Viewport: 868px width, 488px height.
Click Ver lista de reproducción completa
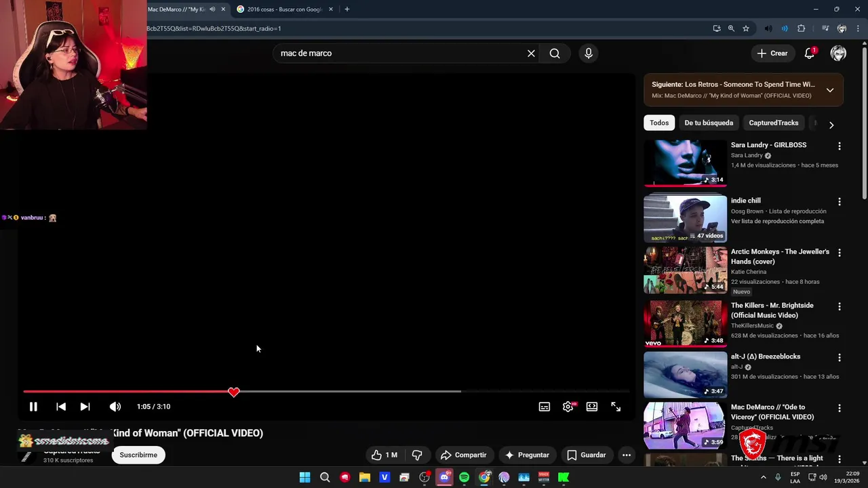[x=777, y=221]
